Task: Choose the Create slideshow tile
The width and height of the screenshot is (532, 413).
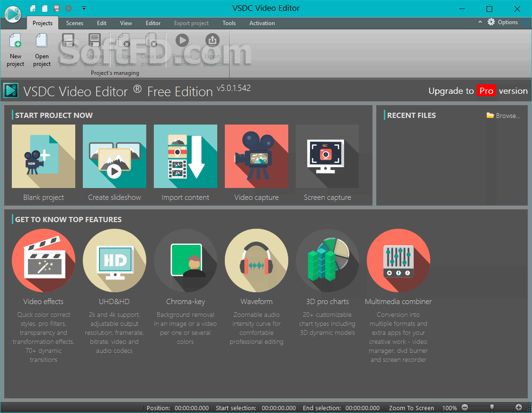Action: pos(115,156)
